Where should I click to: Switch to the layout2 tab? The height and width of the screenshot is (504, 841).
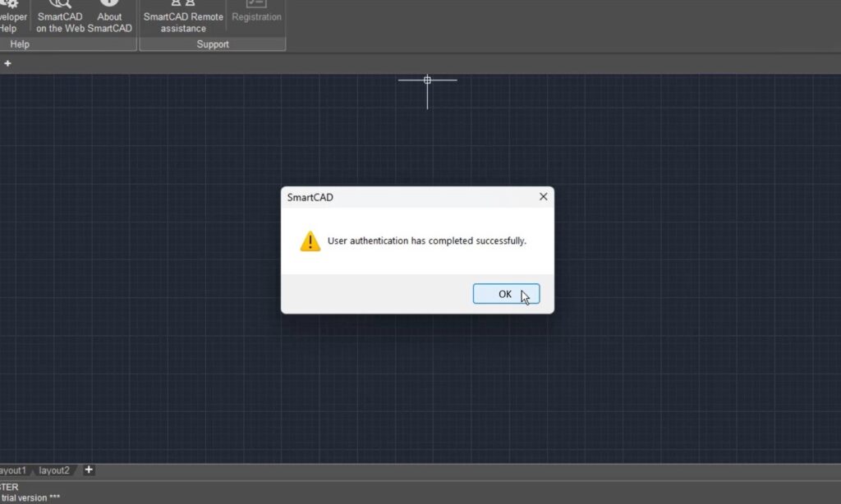point(54,470)
